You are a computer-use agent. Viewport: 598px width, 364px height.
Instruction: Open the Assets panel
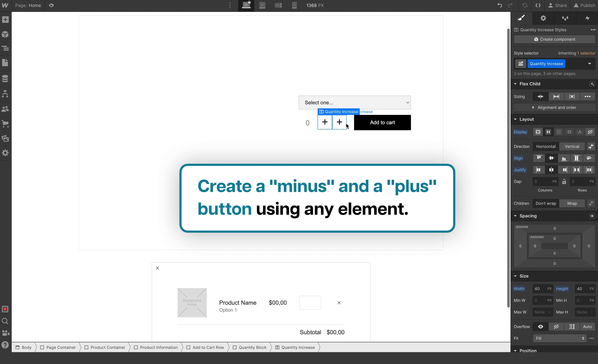pyautogui.click(x=5, y=138)
